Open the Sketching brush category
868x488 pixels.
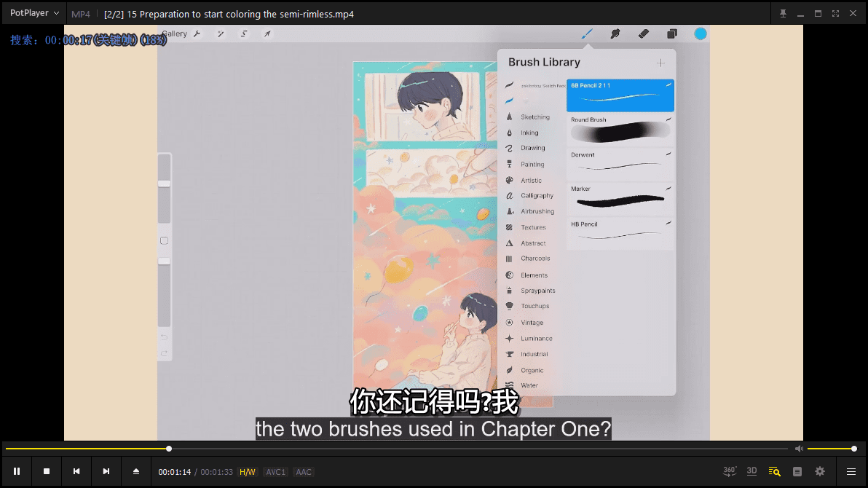click(534, 117)
